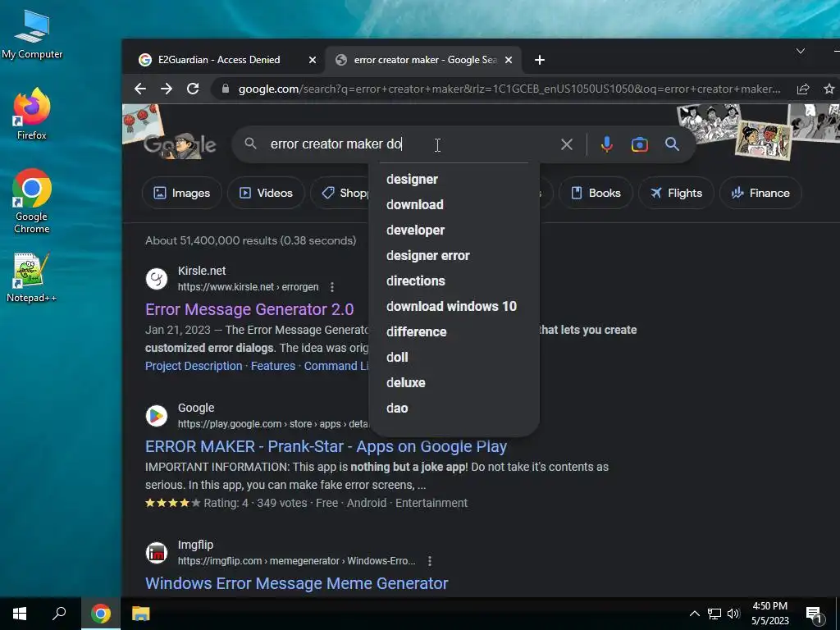840x630 pixels.
Task: Open Imgflip result options three dots
Action: [430, 561]
